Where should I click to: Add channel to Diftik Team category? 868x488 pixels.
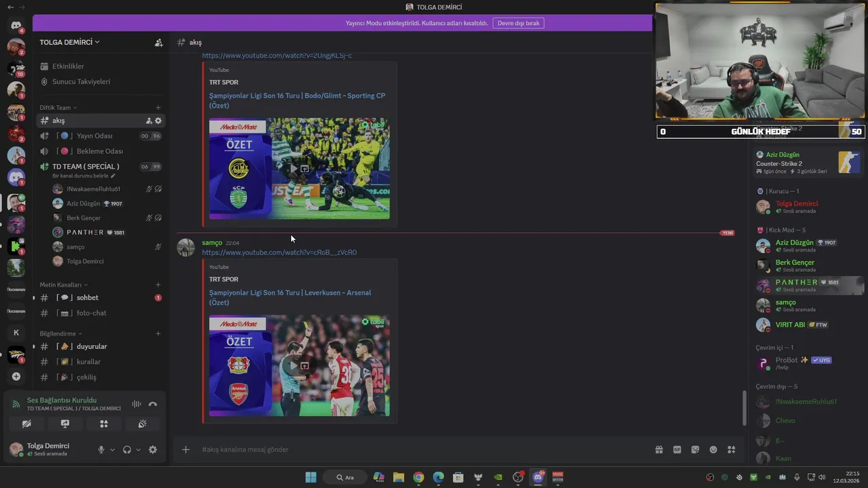(x=158, y=107)
